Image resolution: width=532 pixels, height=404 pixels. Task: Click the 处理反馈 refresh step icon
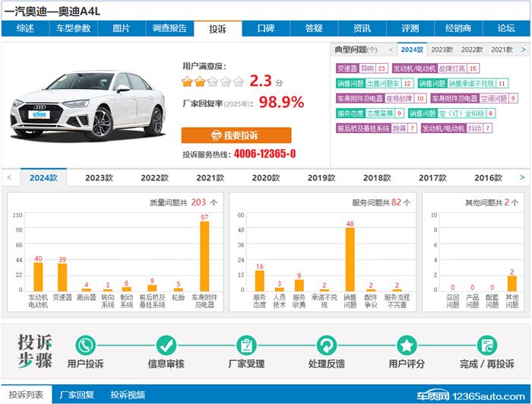pos(326,345)
